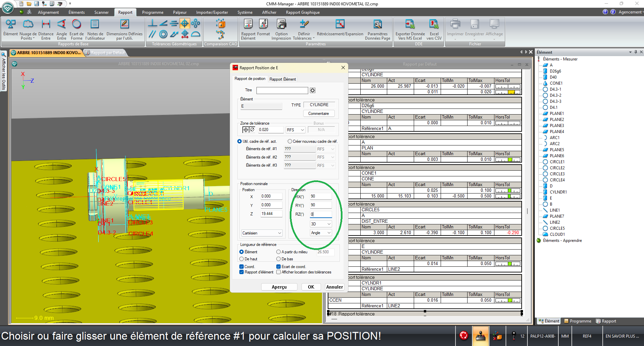
Task: Open the Palpeur ribbon tab
Action: click(180, 12)
